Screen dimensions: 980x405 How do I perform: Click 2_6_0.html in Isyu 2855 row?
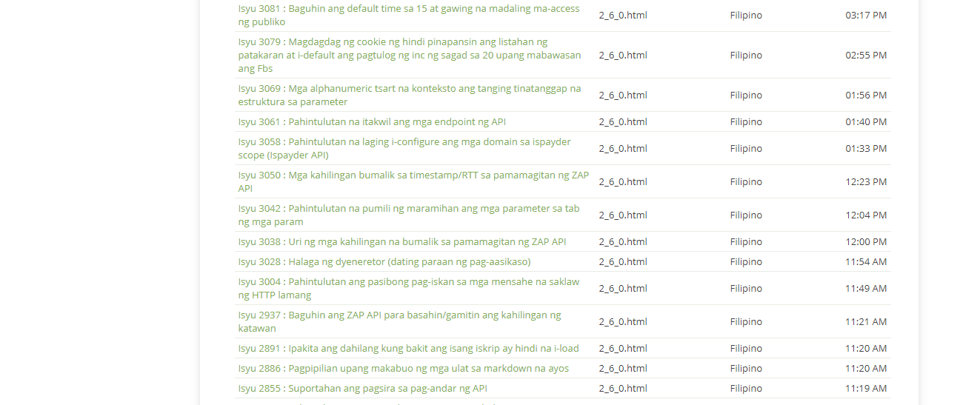pyautogui.click(x=623, y=388)
